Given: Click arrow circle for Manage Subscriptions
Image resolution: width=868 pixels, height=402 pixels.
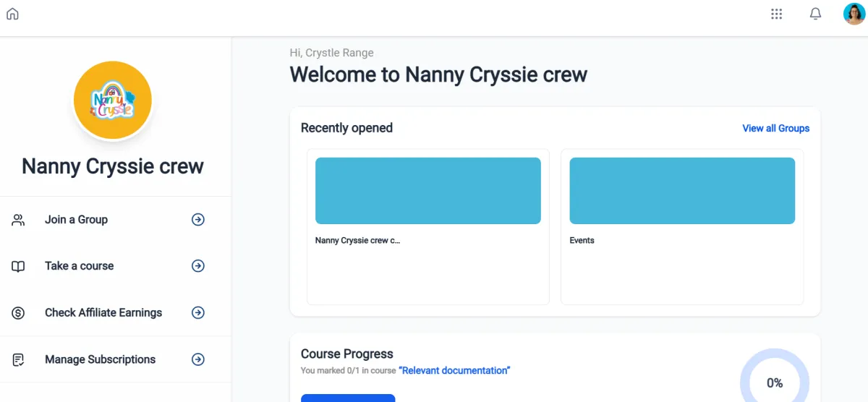Looking at the screenshot, I should click(197, 359).
